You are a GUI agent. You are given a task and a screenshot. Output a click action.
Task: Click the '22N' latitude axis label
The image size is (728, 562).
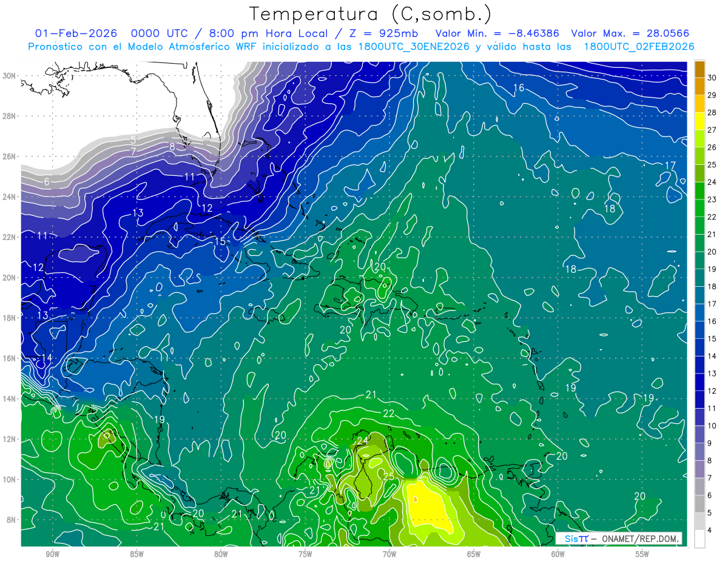click(x=9, y=237)
